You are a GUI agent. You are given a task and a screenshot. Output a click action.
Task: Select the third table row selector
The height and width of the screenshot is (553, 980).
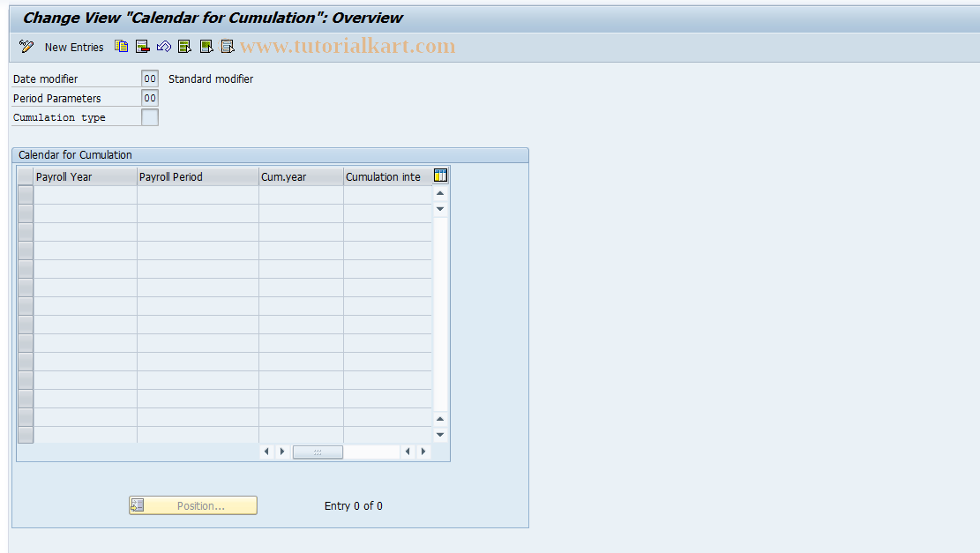point(26,232)
